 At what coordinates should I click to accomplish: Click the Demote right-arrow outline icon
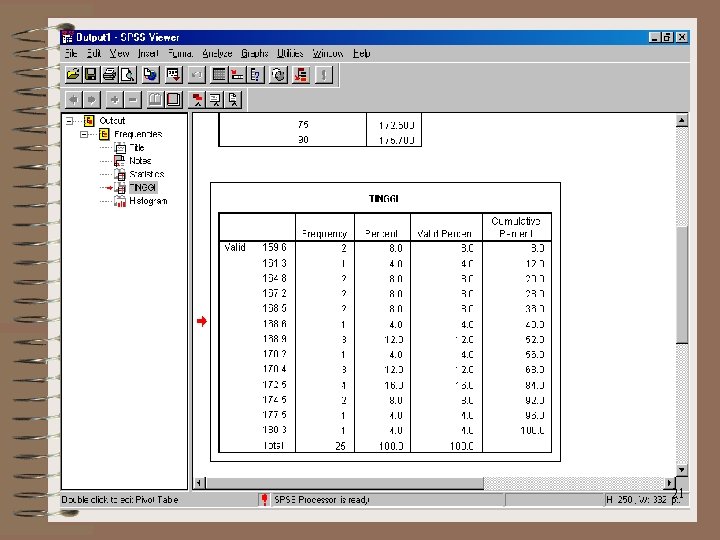click(x=92, y=99)
